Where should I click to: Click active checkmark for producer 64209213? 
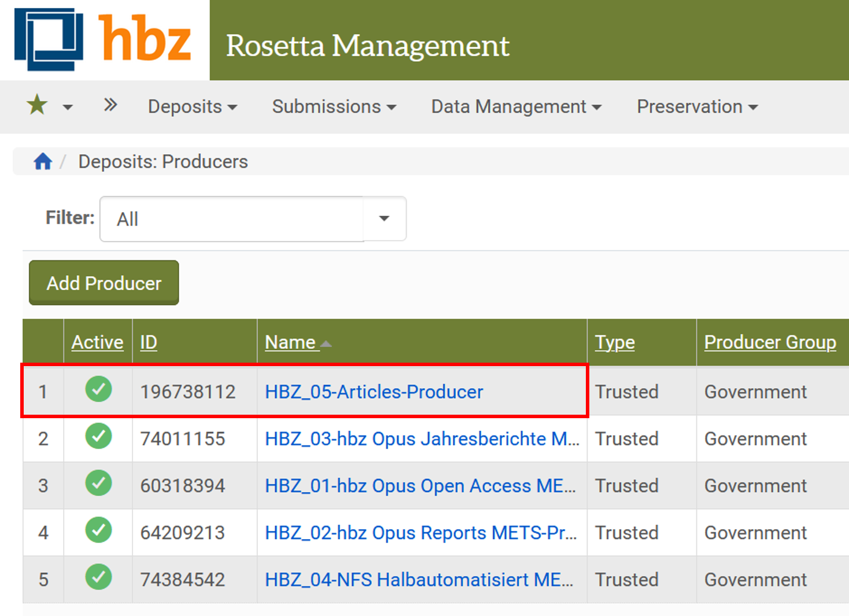[x=98, y=530]
